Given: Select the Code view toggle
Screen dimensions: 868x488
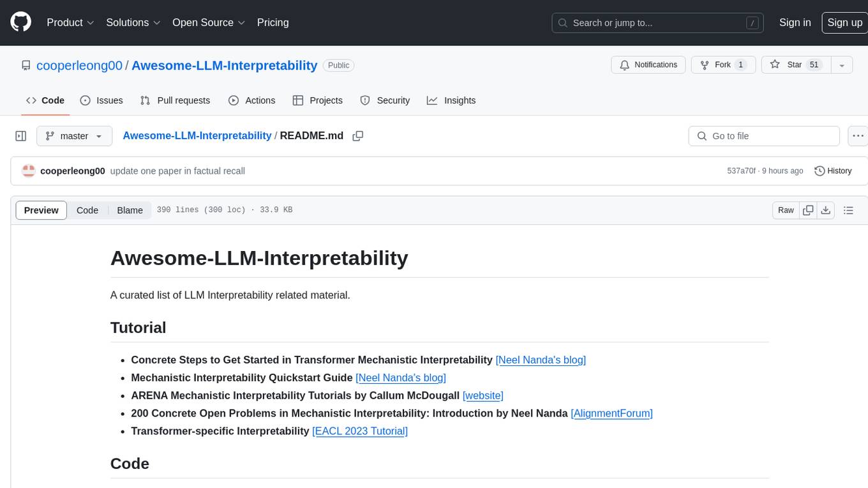Looking at the screenshot, I should coord(87,210).
